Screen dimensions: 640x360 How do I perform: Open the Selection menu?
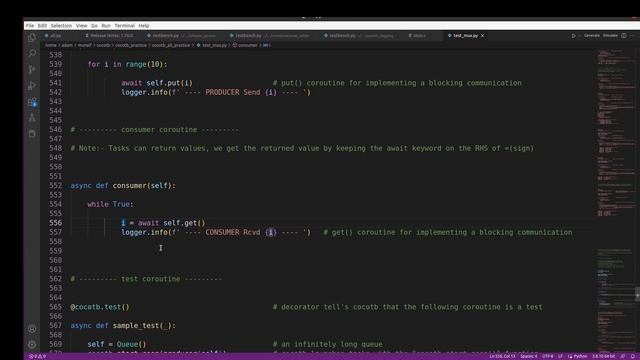[x=61, y=26]
